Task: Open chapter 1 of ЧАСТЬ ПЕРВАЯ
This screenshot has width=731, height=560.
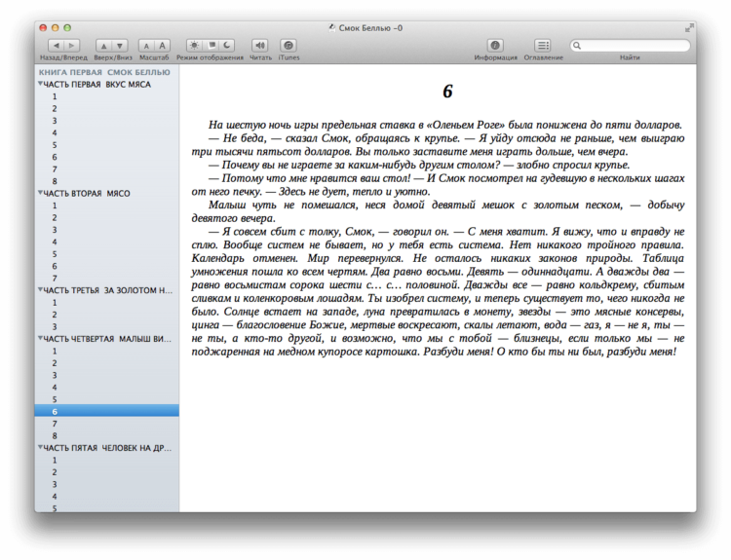Action: tap(55, 96)
